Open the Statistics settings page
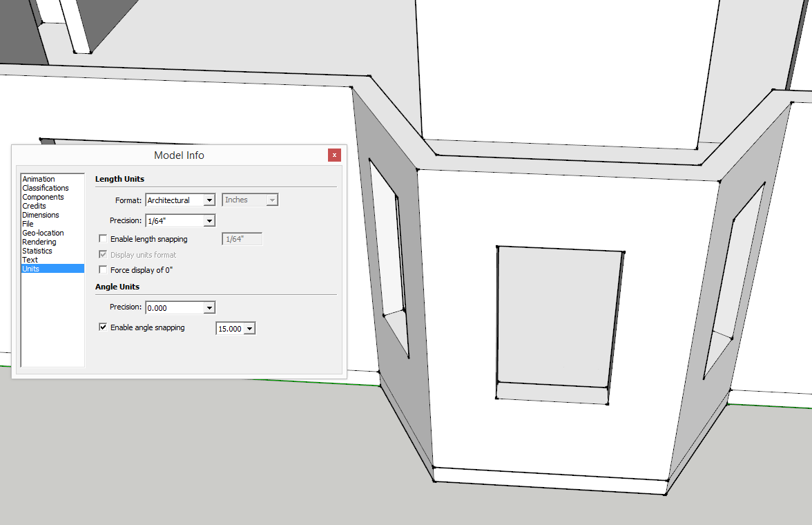Image resolution: width=812 pixels, height=525 pixels. pyautogui.click(x=37, y=250)
